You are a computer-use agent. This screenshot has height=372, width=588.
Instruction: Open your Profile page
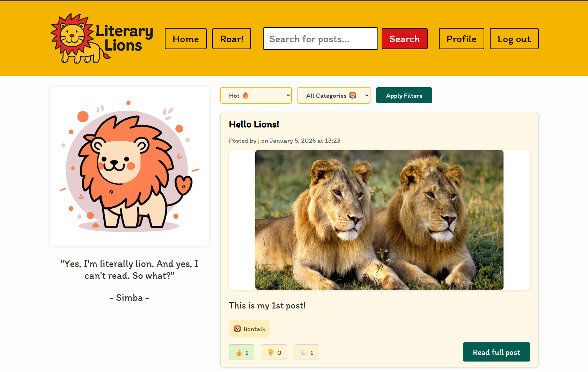click(x=461, y=38)
